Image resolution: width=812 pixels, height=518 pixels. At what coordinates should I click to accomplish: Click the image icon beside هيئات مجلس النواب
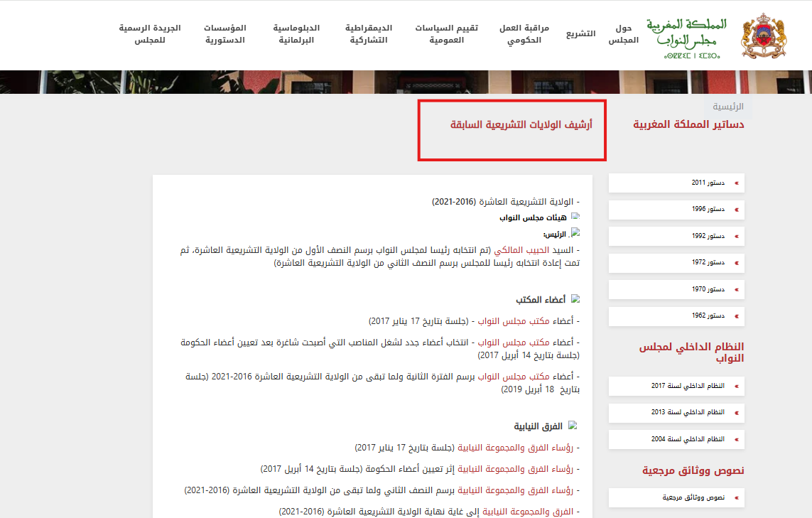(x=575, y=216)
